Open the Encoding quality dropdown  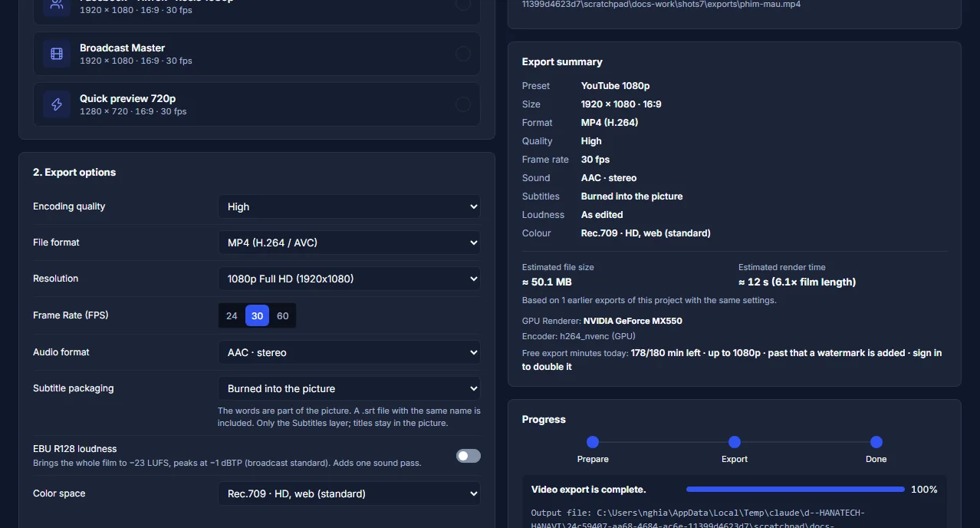coord(349,206)
